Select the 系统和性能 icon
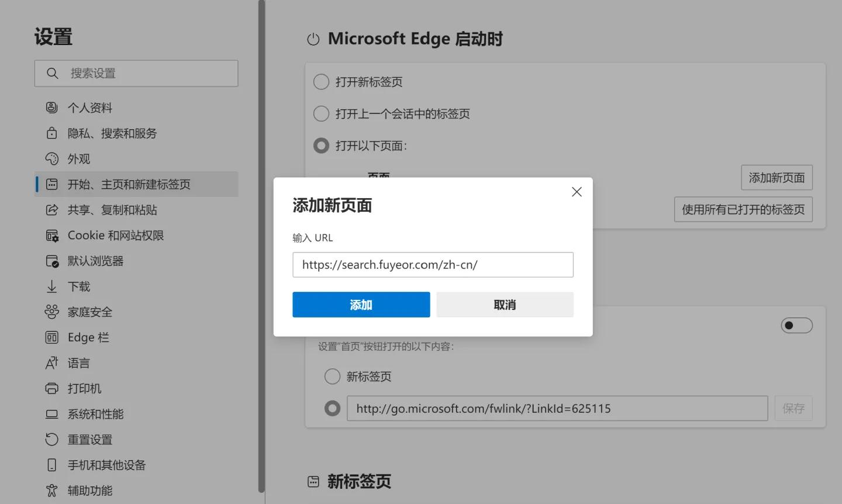The image size is (842, 504). (x=52, y=414)
